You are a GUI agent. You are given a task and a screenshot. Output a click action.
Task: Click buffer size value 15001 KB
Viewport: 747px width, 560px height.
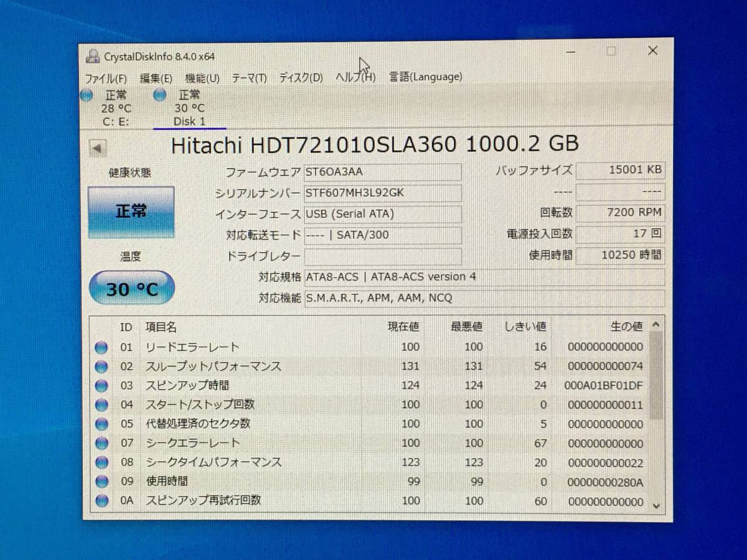[620, 170]
